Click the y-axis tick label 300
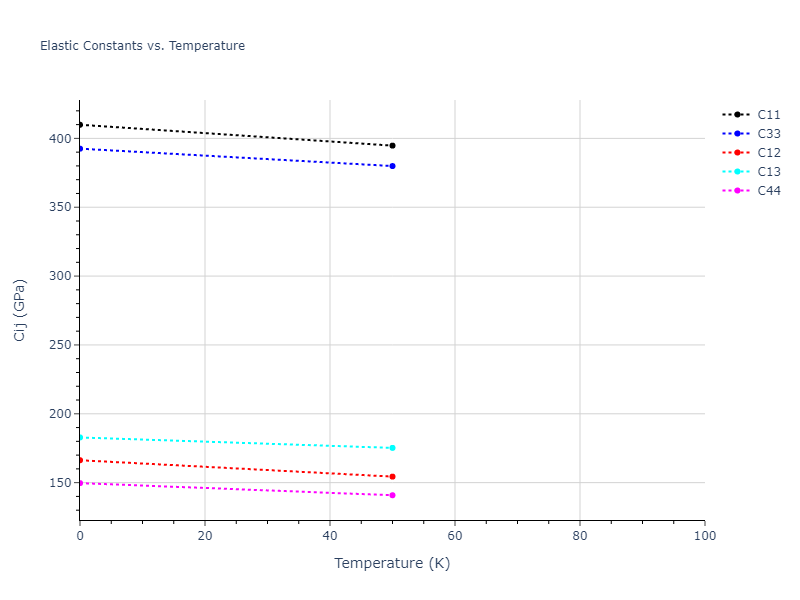 [61, 276]
